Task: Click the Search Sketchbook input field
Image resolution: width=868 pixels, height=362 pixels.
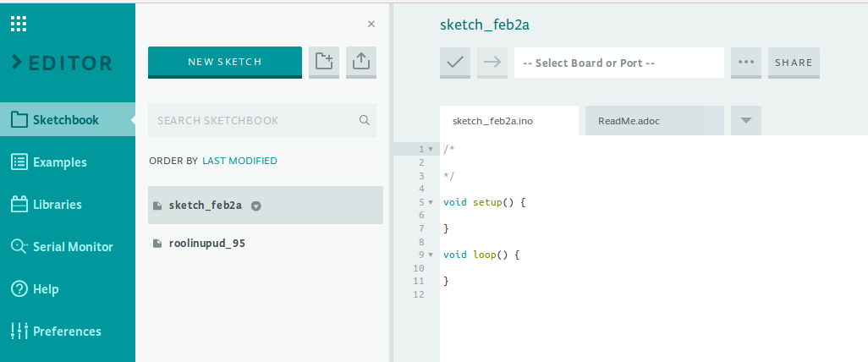Action: [x=252, y=120]
